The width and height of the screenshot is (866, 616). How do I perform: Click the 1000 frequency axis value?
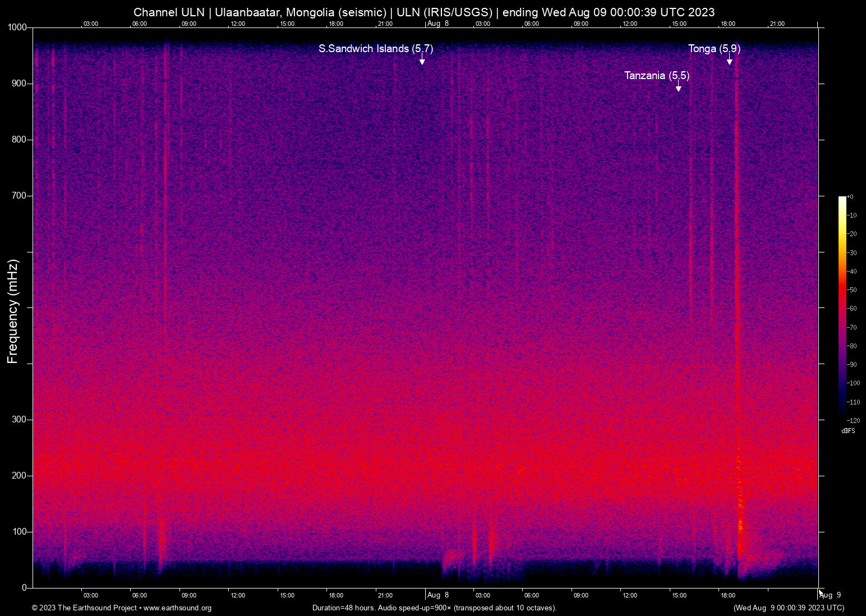16,27
